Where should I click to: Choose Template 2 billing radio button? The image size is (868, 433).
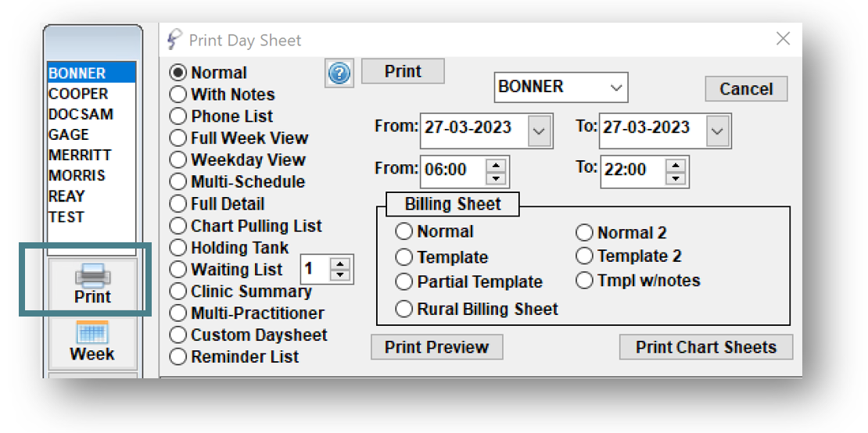pos(585,256)
